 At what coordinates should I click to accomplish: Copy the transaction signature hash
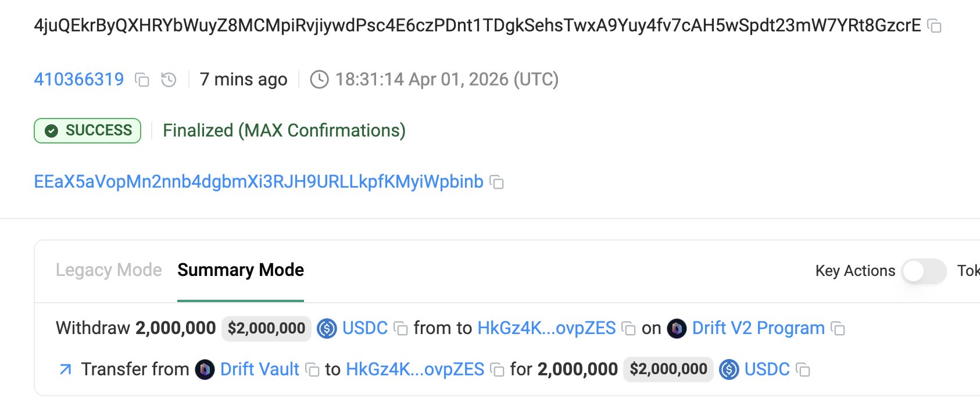click(934, 26)
